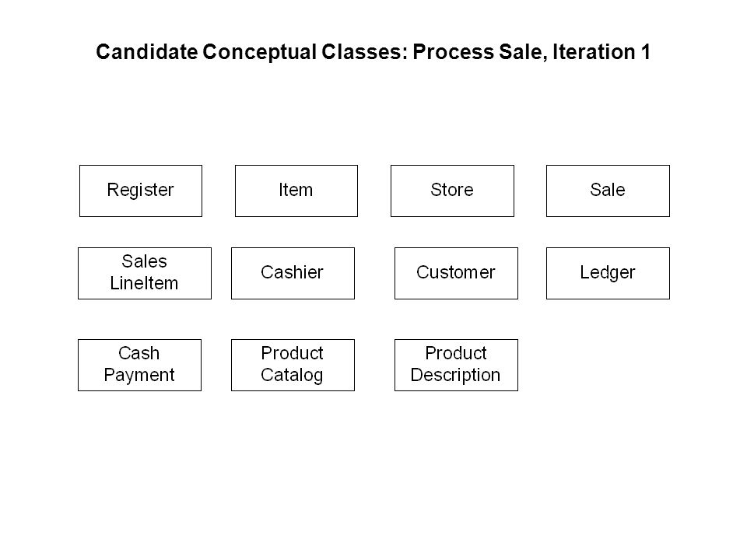Click the "Customer" text label
Viewport: 747px width, 560px height.
point(455,272)
